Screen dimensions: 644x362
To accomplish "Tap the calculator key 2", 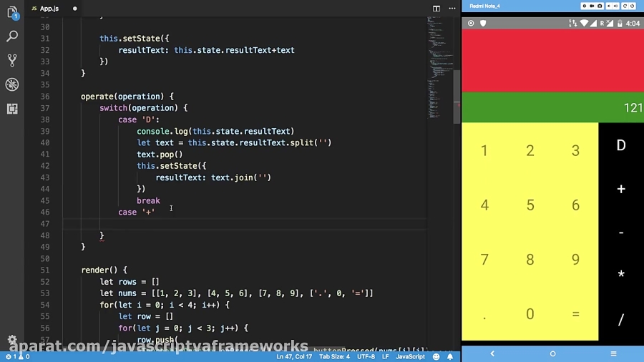I will coord(530,151).
